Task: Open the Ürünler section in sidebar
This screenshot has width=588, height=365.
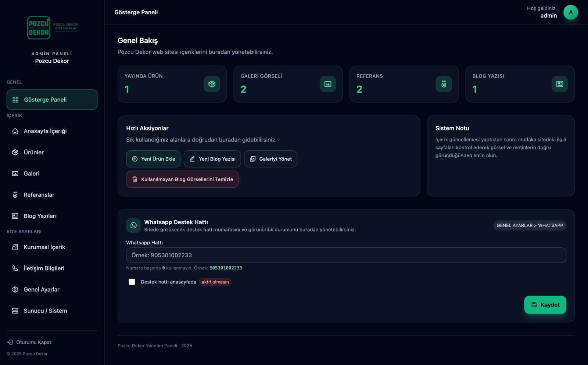Action: pos(33,152)
